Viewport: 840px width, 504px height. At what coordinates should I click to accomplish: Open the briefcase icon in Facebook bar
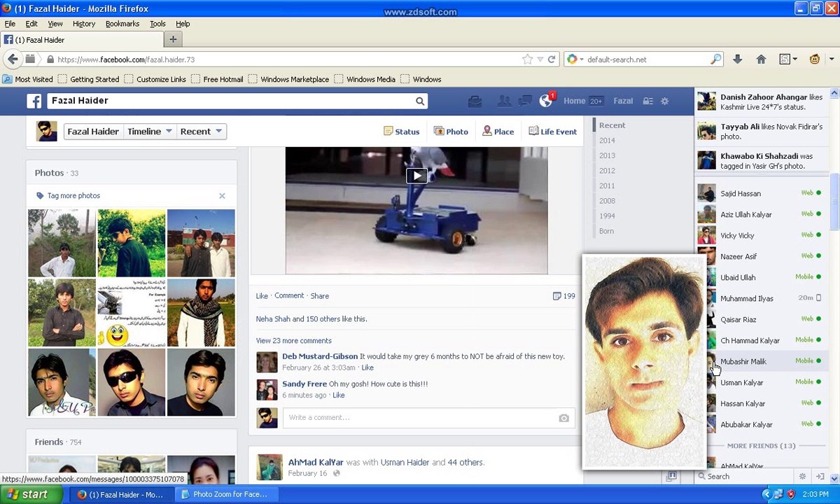[x=475, y=101]
